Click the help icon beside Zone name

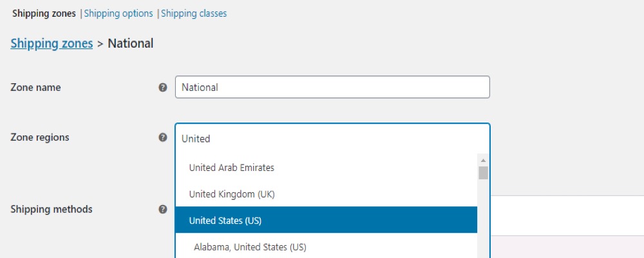point(163,87)
